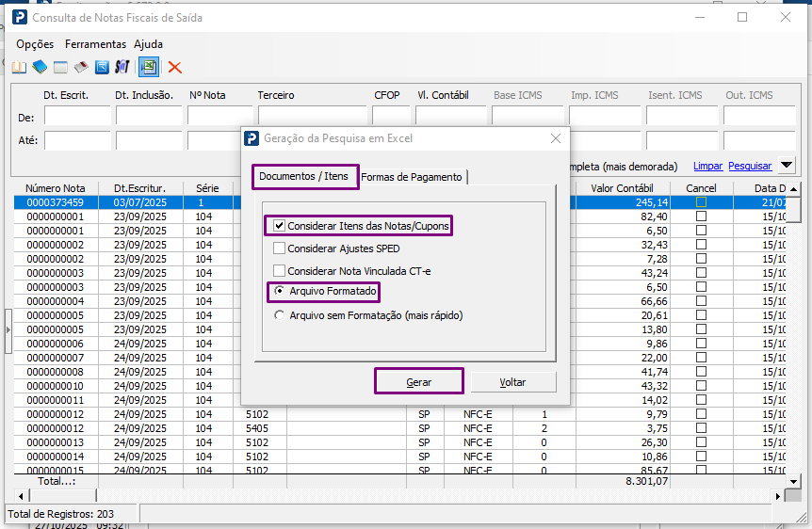Click the blue screen tool toolbar icon
The height and width of the screenshot is (529, 812).
coord(102,67)
